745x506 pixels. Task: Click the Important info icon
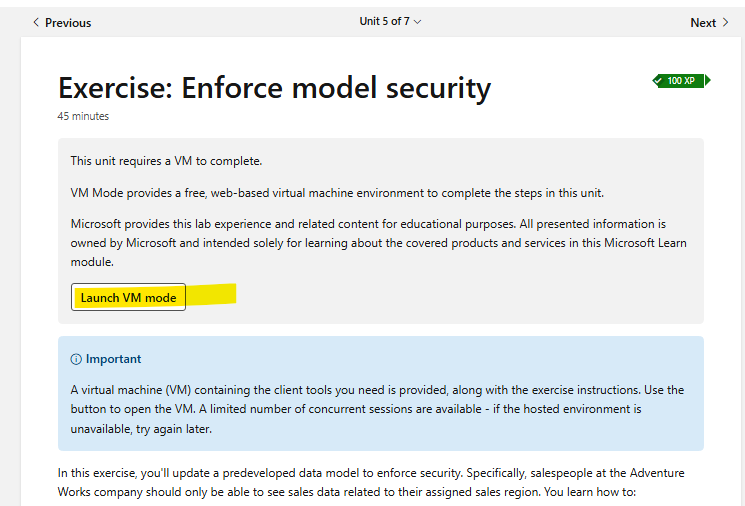(76, 359)
